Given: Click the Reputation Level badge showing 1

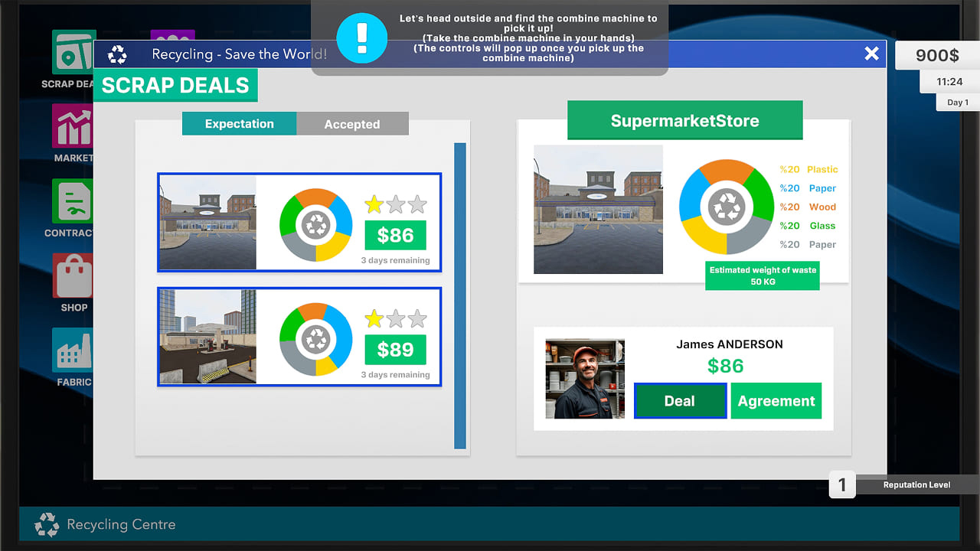Looking at the screenshot, I should (x=841, y=484).
